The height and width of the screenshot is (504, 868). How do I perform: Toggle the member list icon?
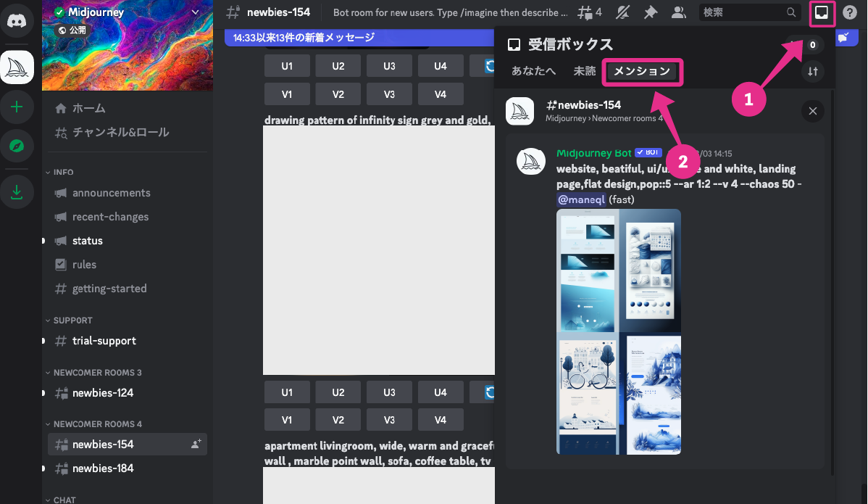pos(679,12)
